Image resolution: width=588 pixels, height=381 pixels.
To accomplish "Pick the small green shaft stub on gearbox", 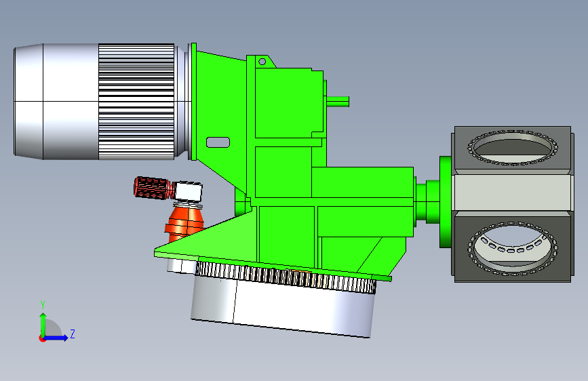I will pyautogui.click(x=338, y=101).
